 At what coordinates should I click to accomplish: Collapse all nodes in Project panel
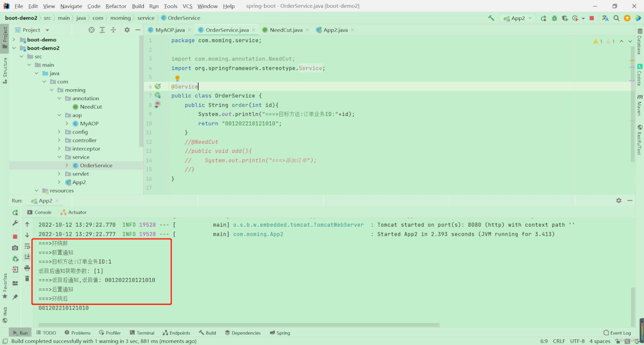(x=114, y=30)
